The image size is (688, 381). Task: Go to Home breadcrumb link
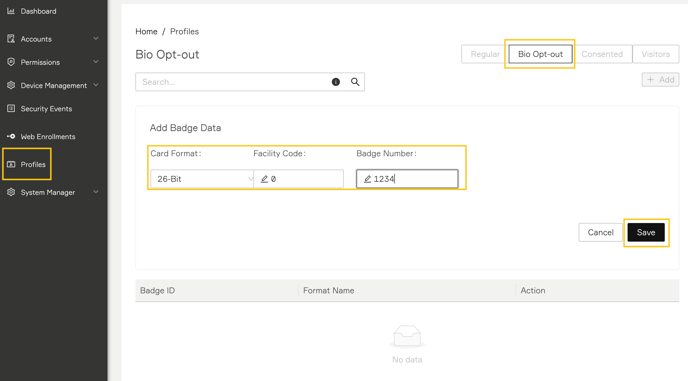point(146,32)
